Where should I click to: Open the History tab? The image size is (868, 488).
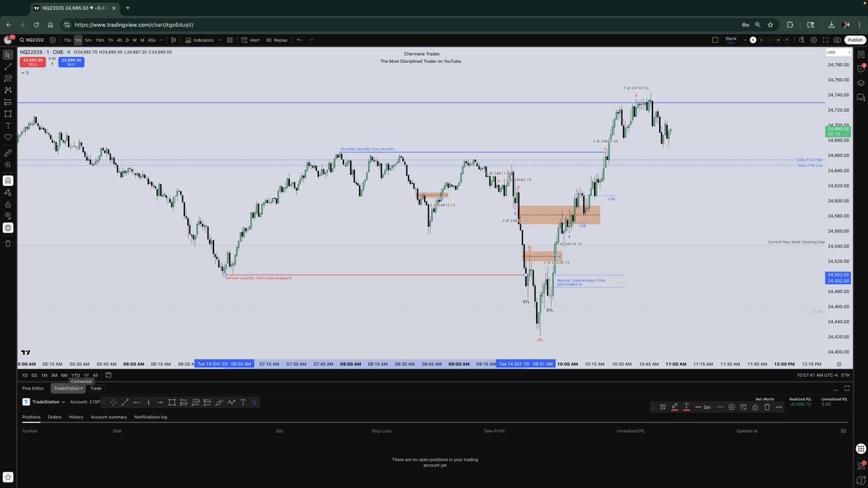pyautogui.click(x=76, y=417)
